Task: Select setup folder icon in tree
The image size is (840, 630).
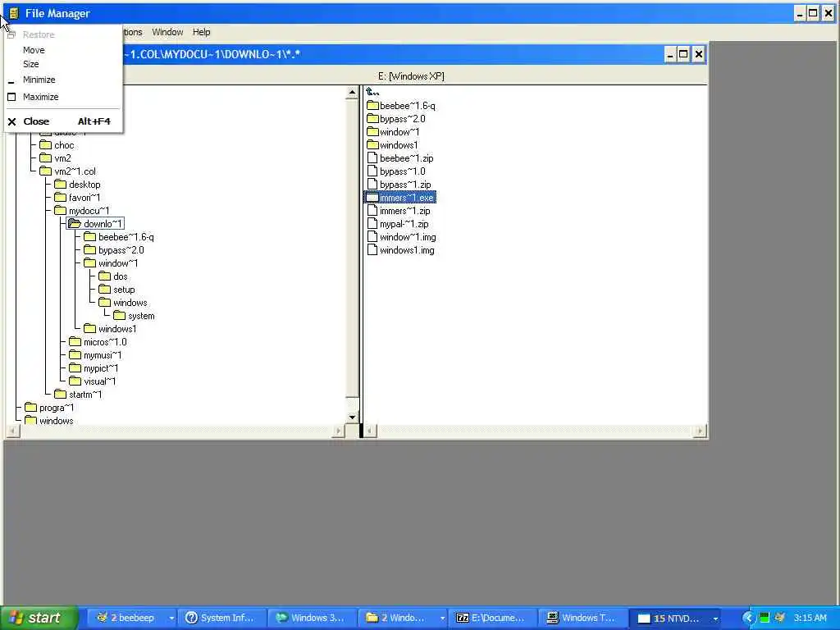Action: tap(104, 290)
